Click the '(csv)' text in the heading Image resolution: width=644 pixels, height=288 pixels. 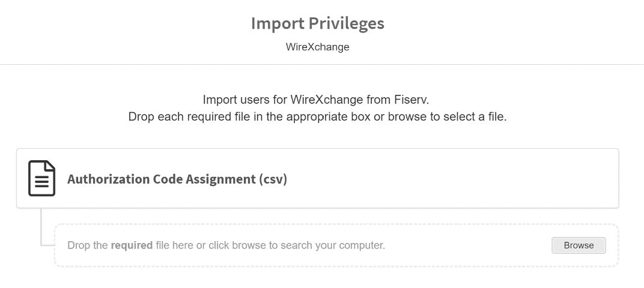[273, 179]
